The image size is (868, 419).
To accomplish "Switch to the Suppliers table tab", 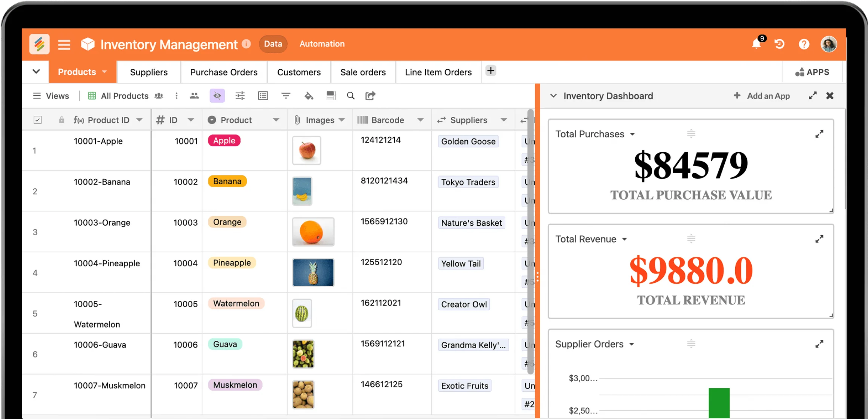I will coord(149,72).
